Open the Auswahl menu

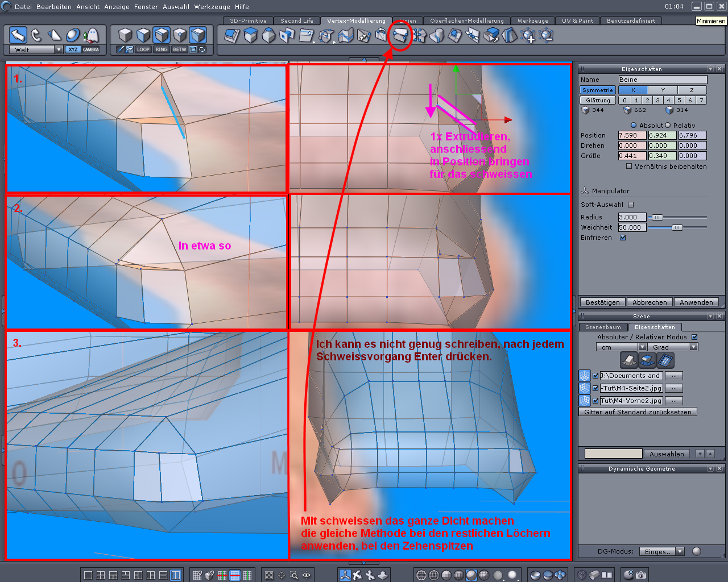pos(176,7)
